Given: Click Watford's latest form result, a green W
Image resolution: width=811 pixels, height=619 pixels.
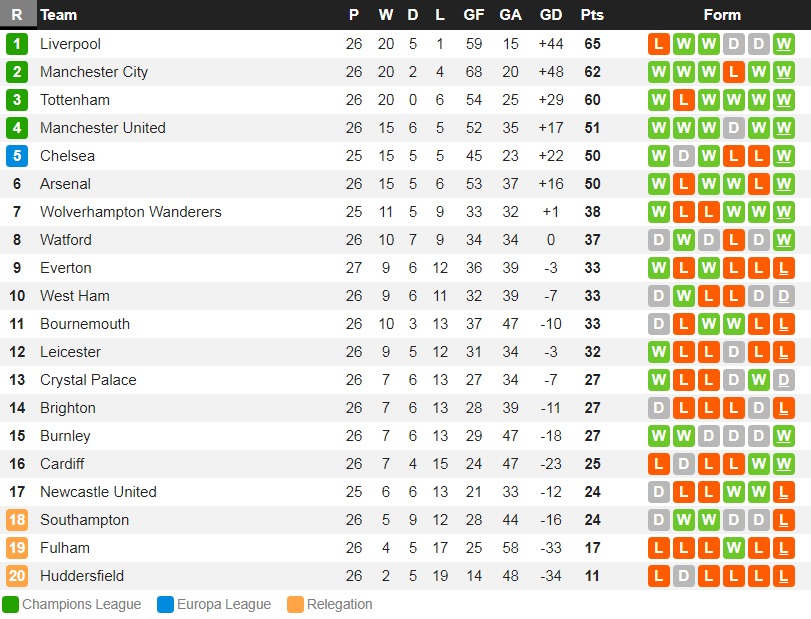Looking at the screenshot, I should coord(784,240).
